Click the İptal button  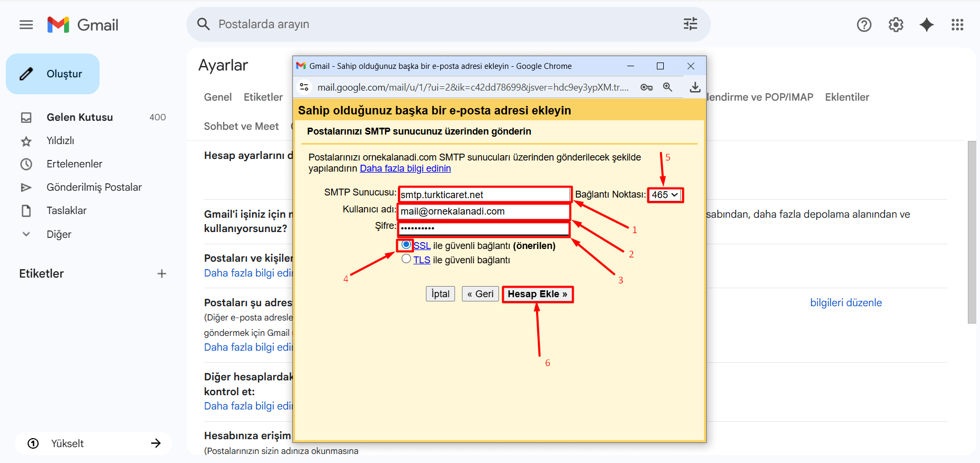440,294
